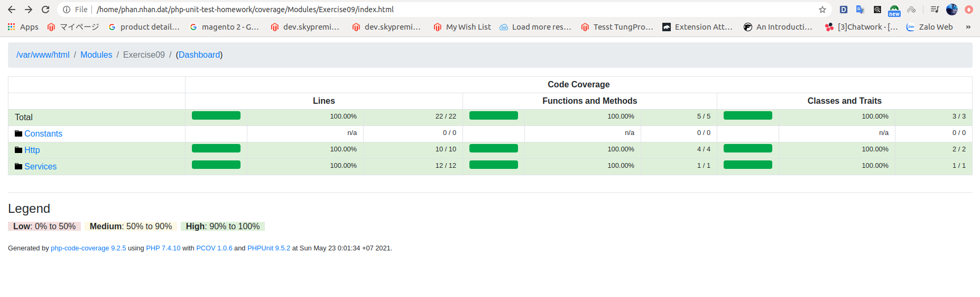Open the PCOV 1.0.6 link
The height and width of the screenshot is (297, 980).
214,248
